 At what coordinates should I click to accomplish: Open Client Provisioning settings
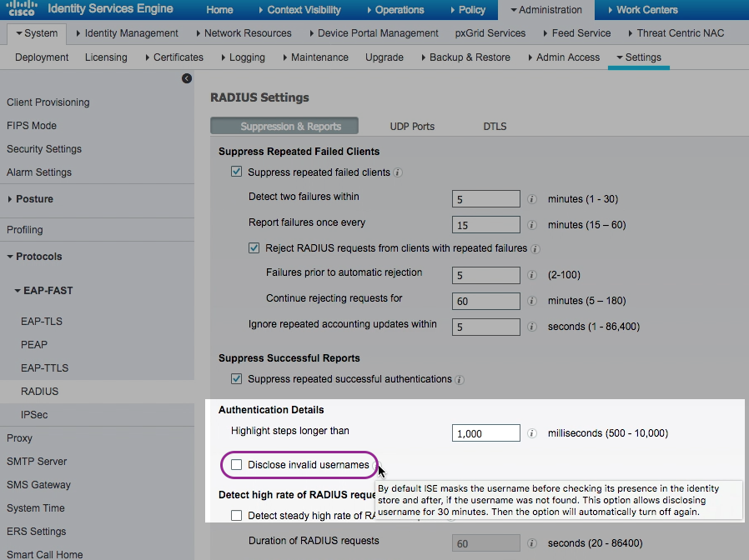click(x=48, y=102)
